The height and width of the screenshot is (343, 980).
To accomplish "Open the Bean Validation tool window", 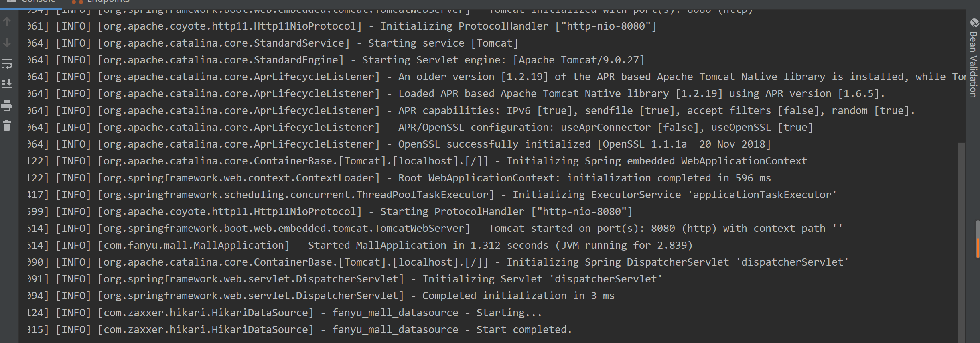I will [973, 64].
